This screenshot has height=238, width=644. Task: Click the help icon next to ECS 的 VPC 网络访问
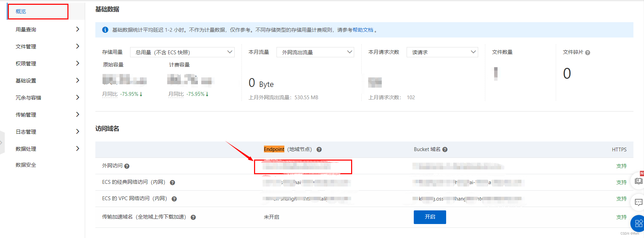click(174, 199)
